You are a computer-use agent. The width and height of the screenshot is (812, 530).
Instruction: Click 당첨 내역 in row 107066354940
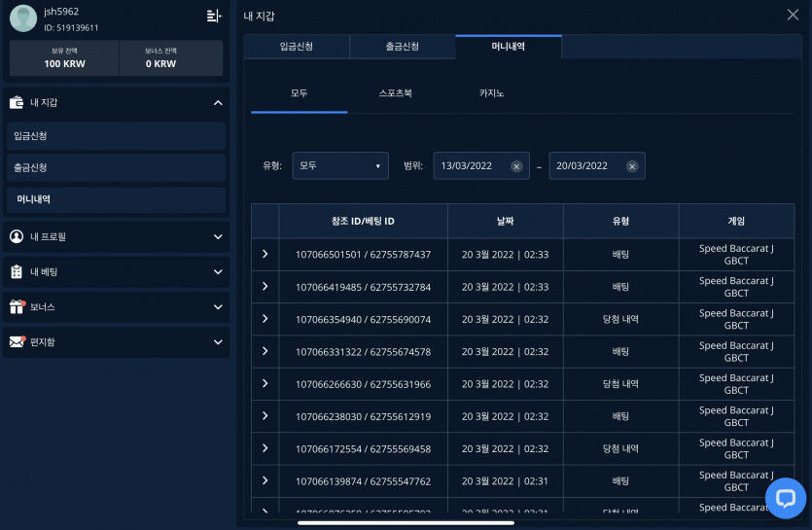click(x=620, y=319)
